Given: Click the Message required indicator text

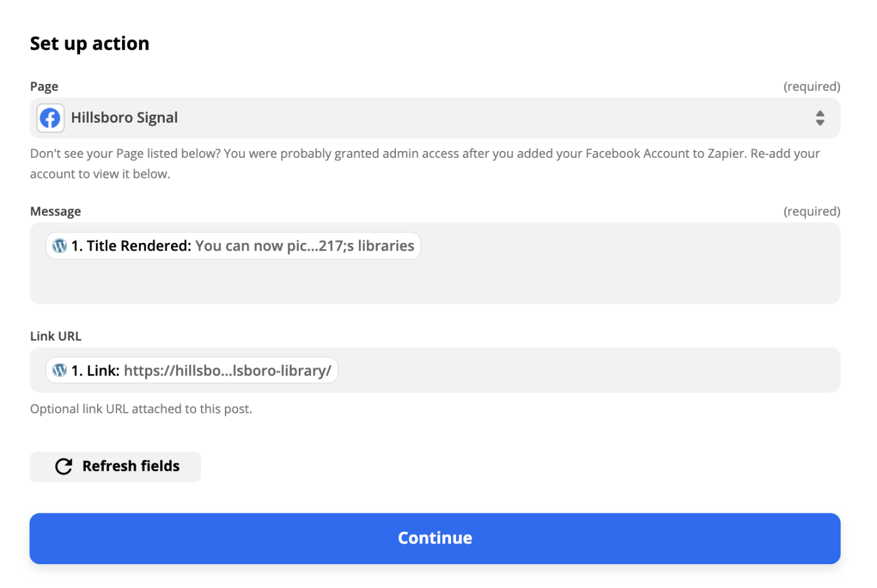Looking at the screenshot, I should click(x=811, y=212).
